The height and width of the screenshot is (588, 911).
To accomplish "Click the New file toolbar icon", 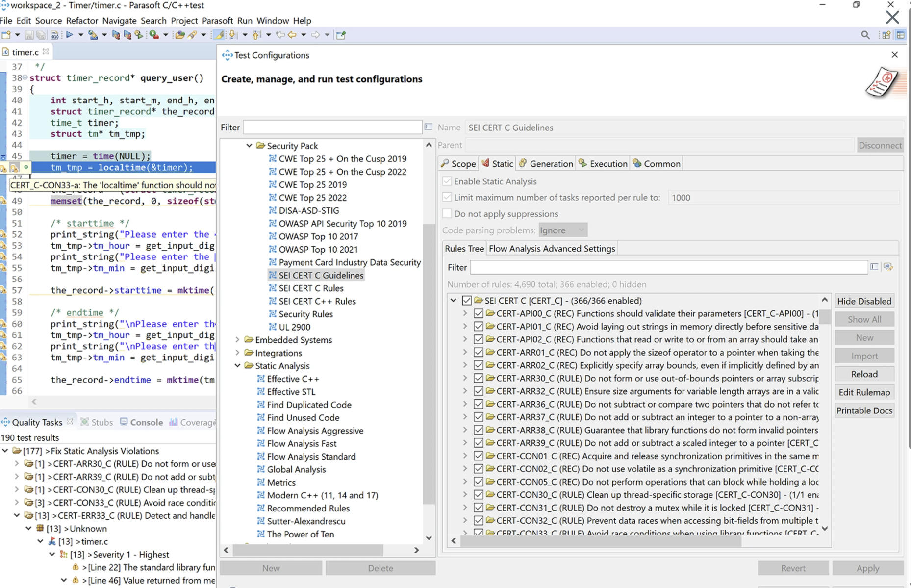I will click(6, 35).
